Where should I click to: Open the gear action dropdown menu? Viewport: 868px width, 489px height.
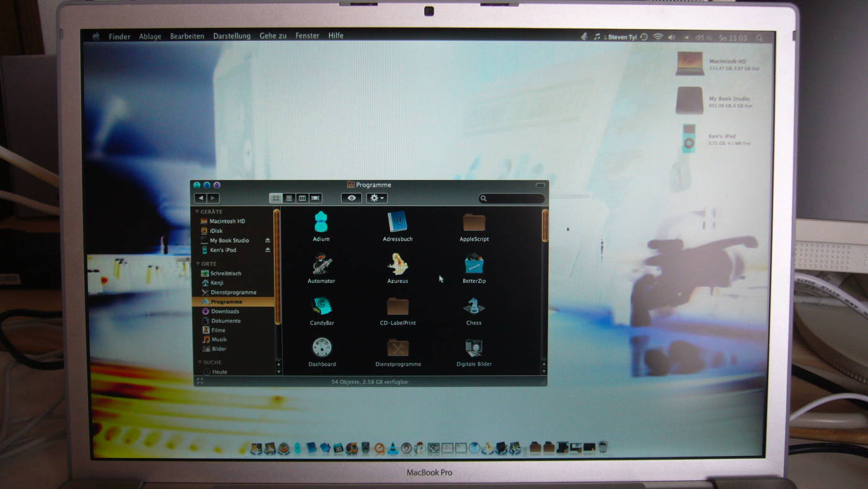[x=376, y=199]
